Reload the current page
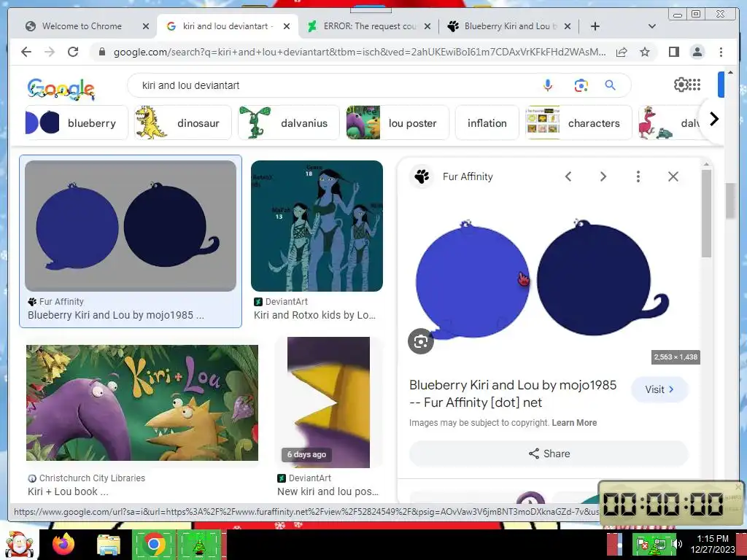This screenshot has height=560, width=747. (x=73, y=52)
